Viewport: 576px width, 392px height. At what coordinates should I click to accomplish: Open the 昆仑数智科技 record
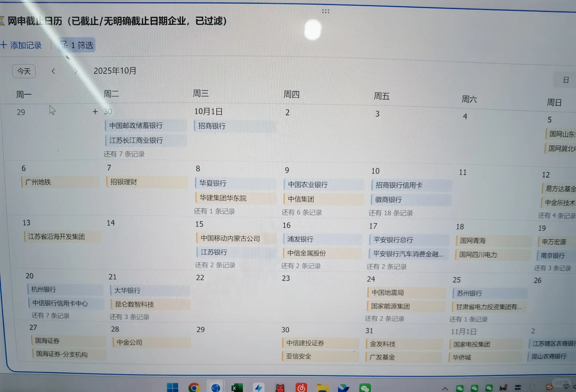[x=150, y=304]
